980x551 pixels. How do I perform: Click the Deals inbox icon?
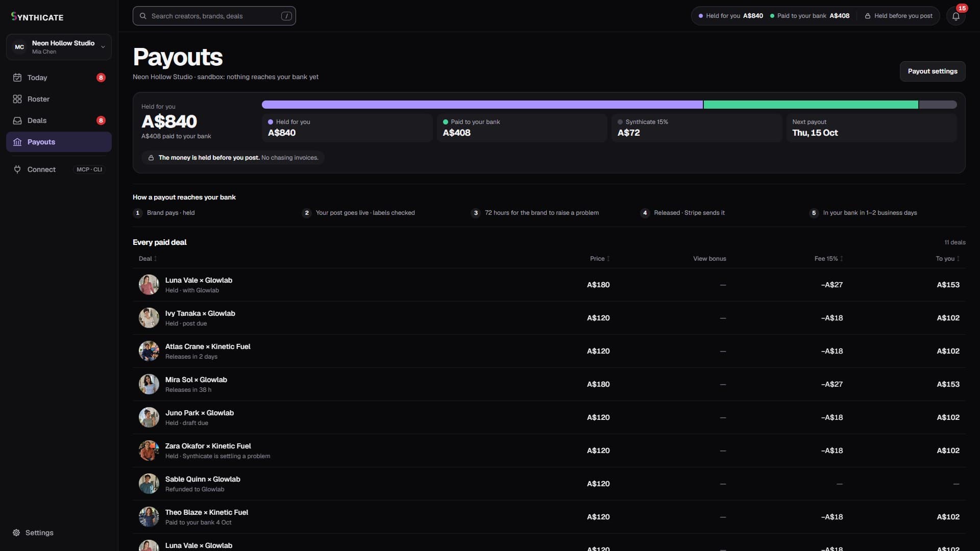[x=17, y=120]
